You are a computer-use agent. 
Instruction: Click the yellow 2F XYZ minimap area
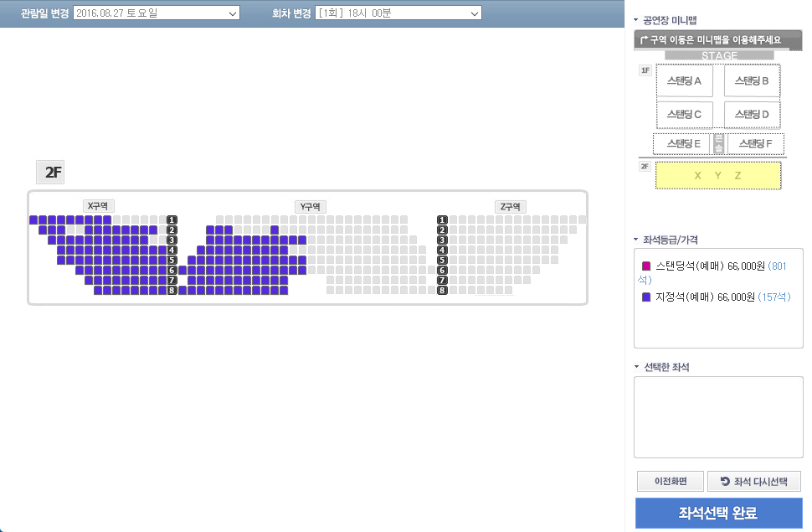[x=717, y=176]
